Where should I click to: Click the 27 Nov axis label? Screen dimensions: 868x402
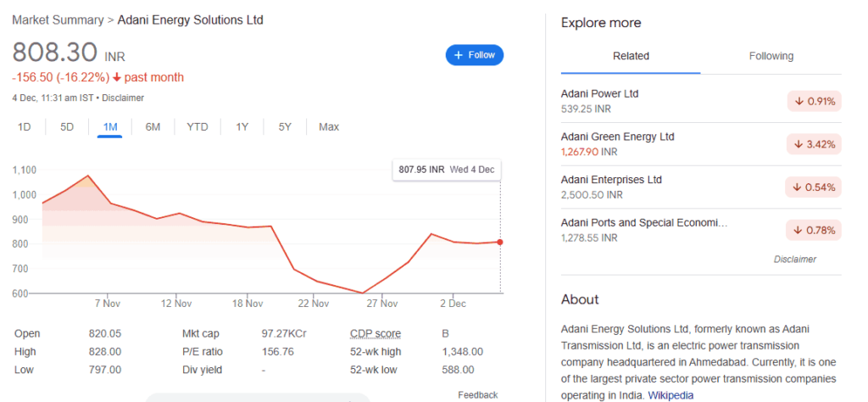click(x=382, y=304)
